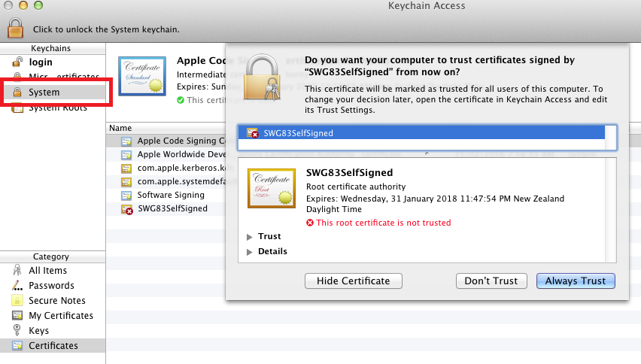
Task: Select the Software Signing certificate row
Action: tap(170, 195)
